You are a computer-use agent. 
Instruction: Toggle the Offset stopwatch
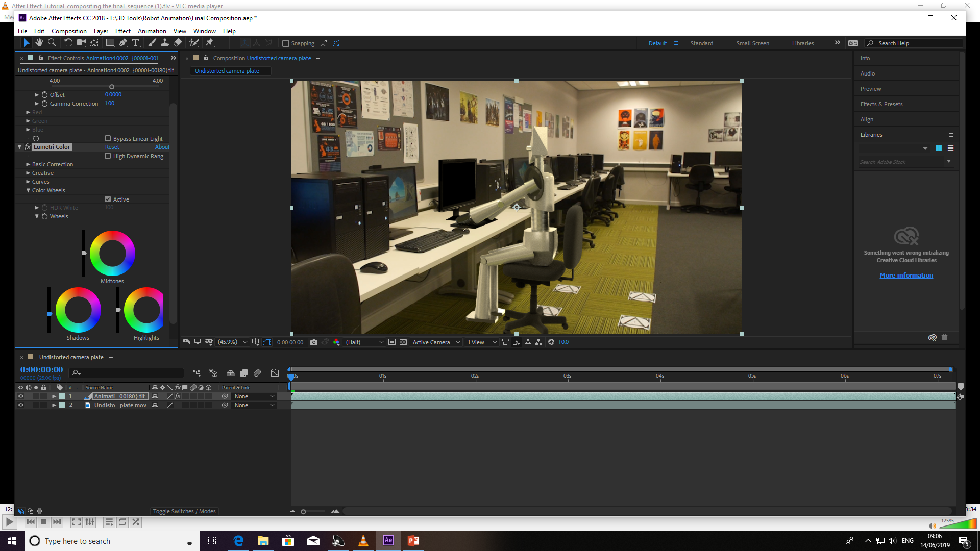pos(45,95)
